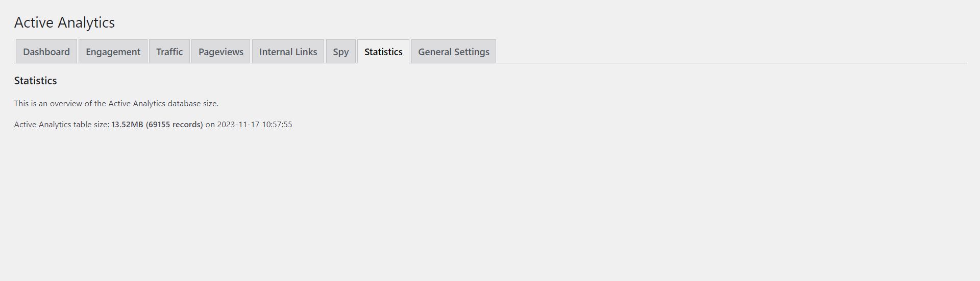Click the 69155 records count
The width and height of the screenshot is (980, 281).
pos(174,125)
